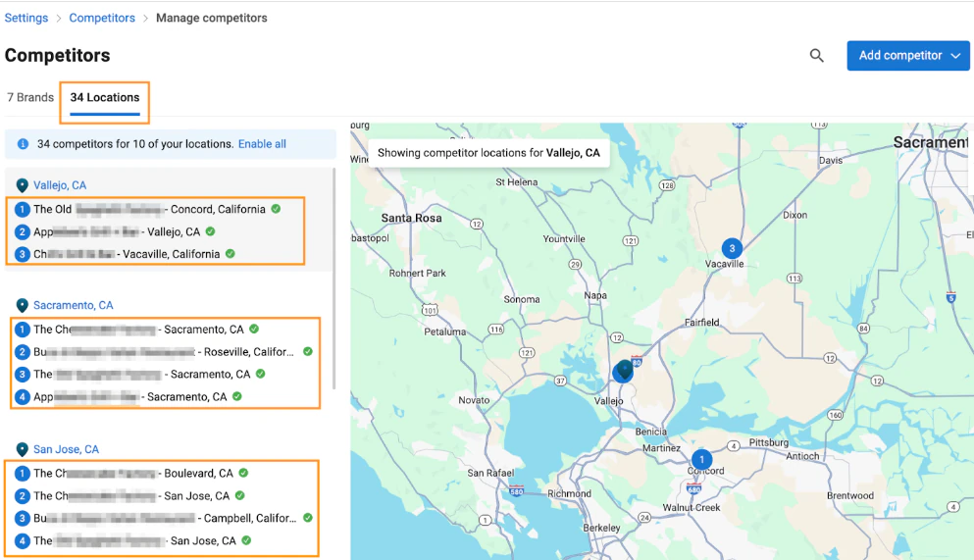Open the Vallejo, CA location link
Image resolution: width=974 pixels, height=560 pixels.
coord(60,185)
